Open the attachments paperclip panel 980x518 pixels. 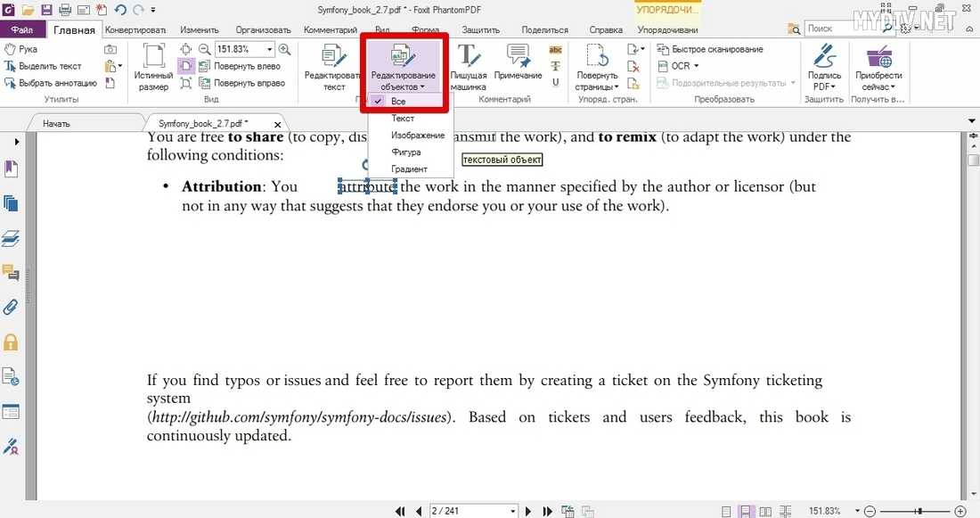click(12, 308)
